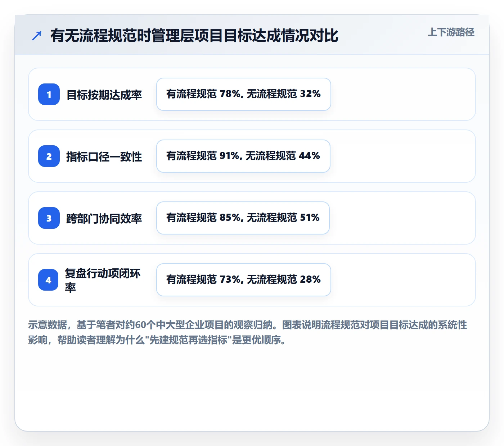Image resolution: width=504 pixels, height=446 pixels.
Task: Click value box 有流程规范 91%, 无流程规范 44%
Action: coord(243,156)
